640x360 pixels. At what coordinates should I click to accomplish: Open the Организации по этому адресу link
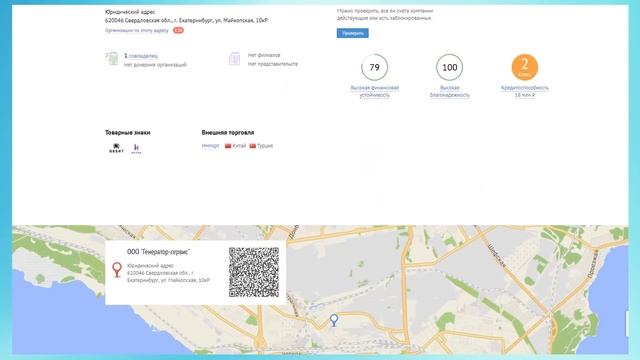(137, 30)
